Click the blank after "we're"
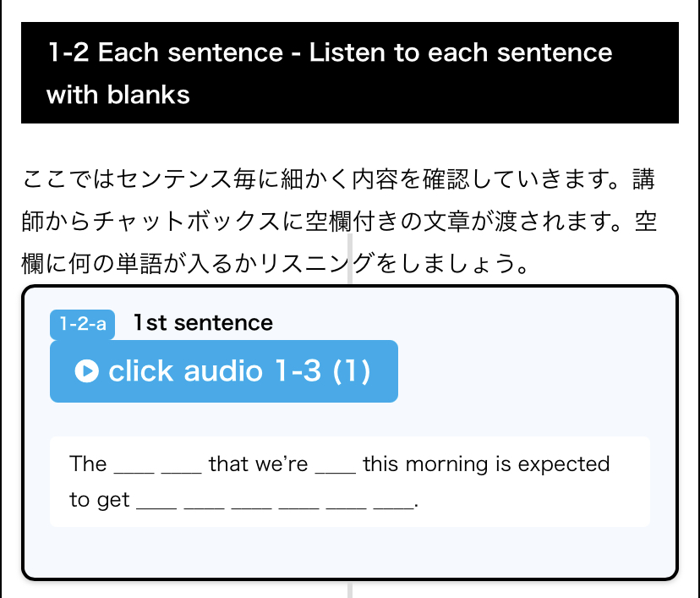This screenshot has width=700, height=598. click(x=335, y=467)
